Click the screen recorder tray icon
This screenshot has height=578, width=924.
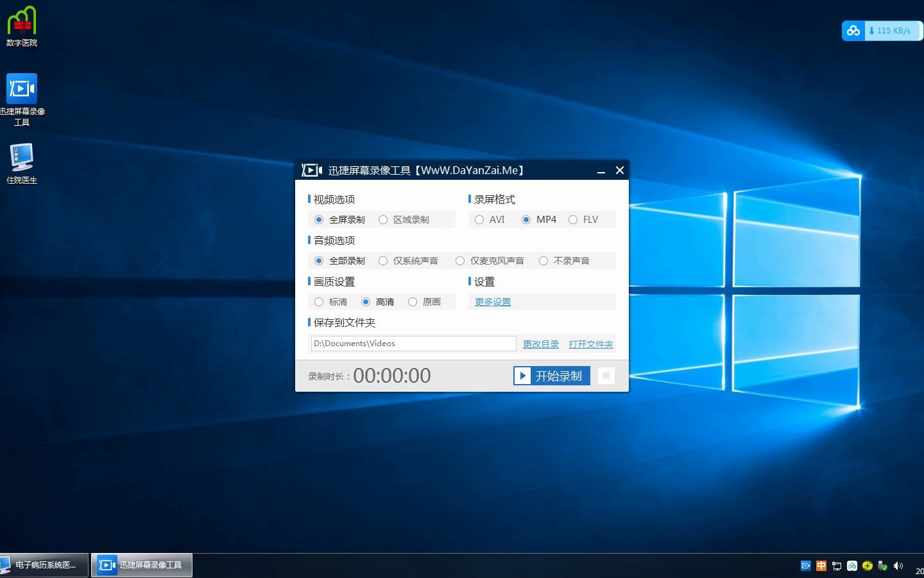pos(806,566)
